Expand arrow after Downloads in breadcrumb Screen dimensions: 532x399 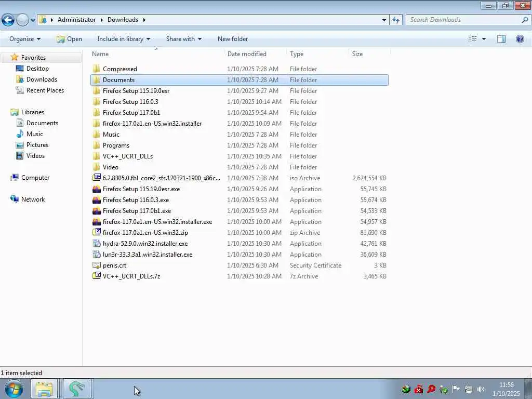[x=144, y=20]
